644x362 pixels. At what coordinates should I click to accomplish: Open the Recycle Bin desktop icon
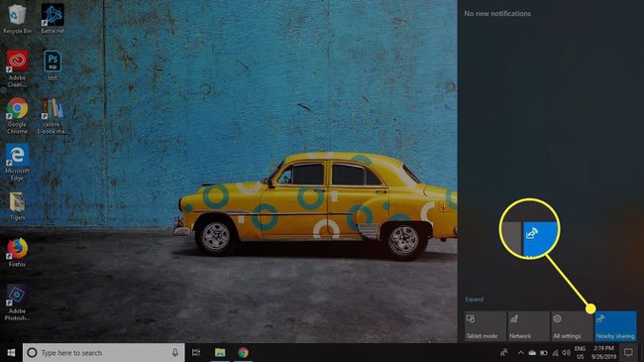point(17,19)
